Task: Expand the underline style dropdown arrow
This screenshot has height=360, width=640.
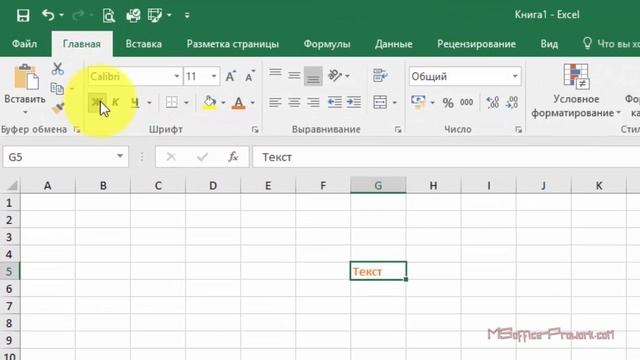Action: click(149, 102)
